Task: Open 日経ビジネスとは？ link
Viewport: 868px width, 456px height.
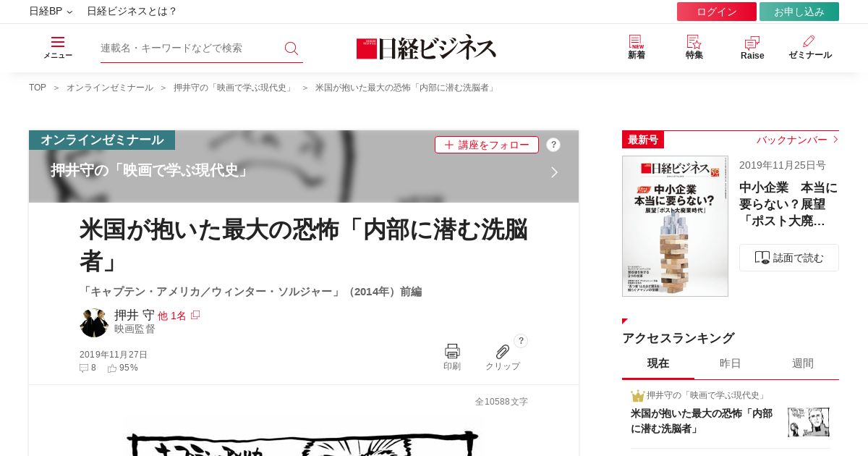Action: (x=132, y=12)
